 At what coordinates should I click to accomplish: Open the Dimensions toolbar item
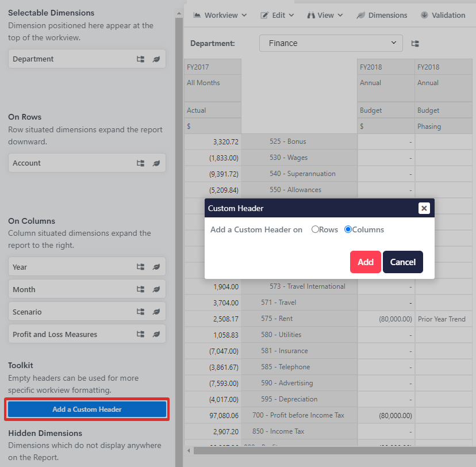pos(382,15)
